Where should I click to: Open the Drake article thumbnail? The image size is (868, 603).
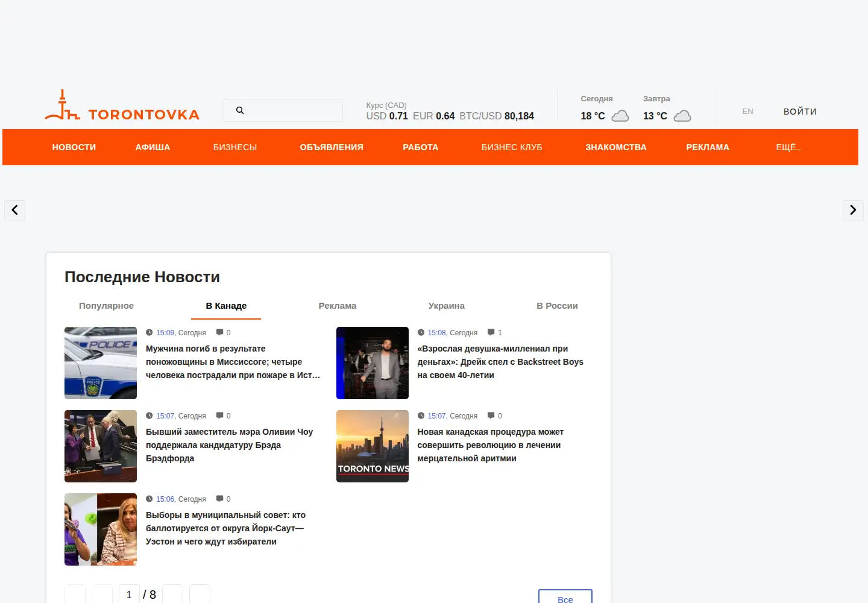[373, 363]
